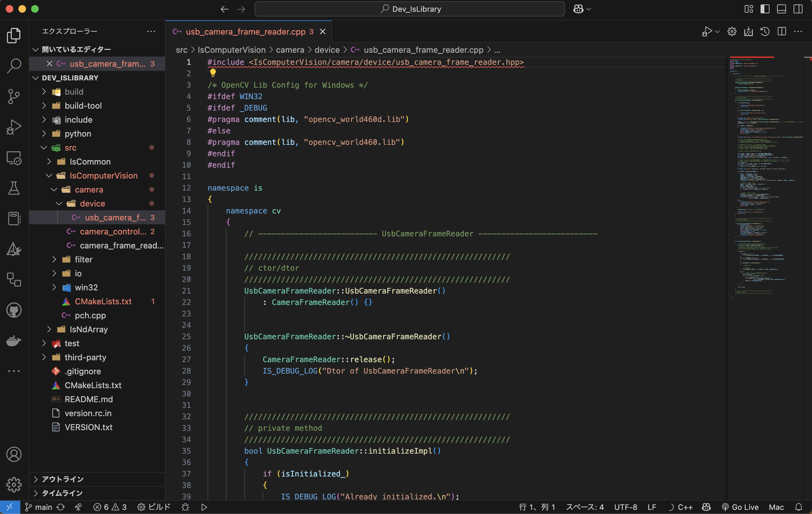Expand the アウトライン section
Image resolution: width=812 pixels, height=514 pixels.
63,479
